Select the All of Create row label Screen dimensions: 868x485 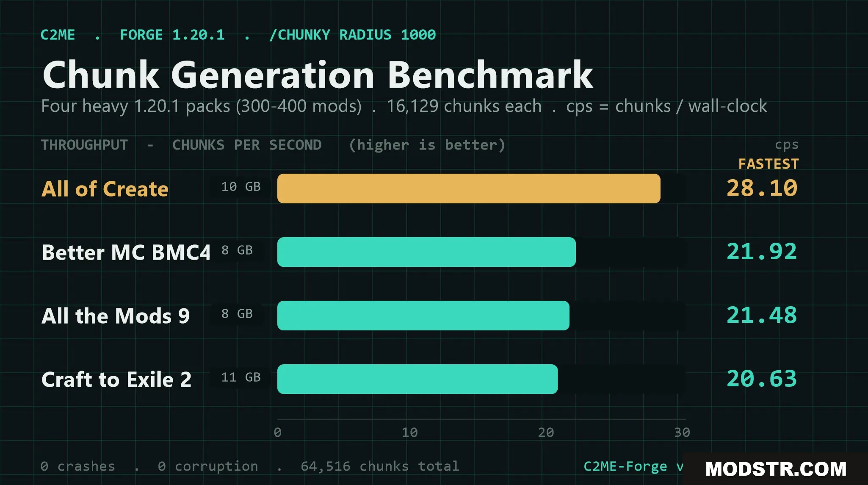click(105, 189)
